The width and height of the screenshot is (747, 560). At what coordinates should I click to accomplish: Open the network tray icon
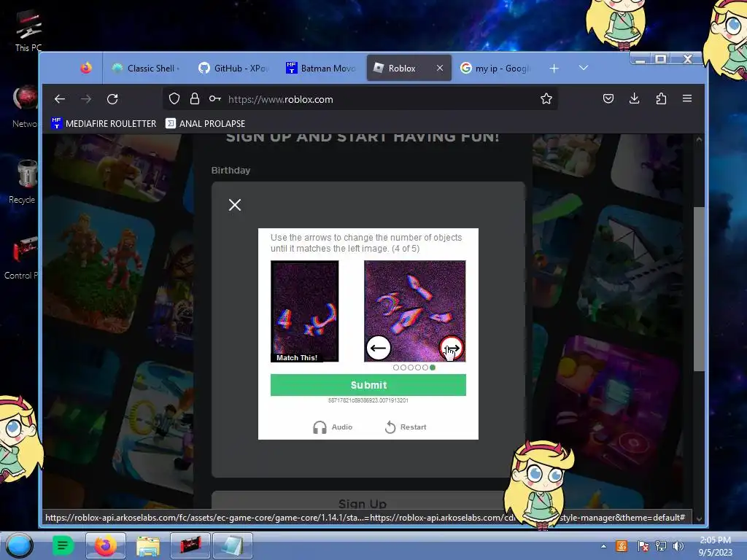(x=661, y=546)
